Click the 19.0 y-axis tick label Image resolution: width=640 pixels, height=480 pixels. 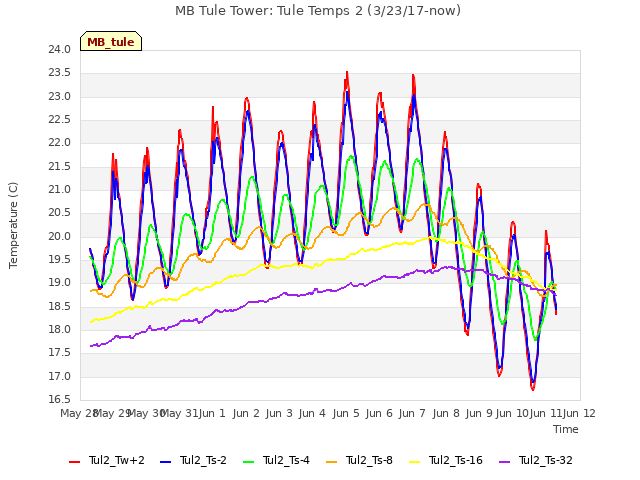coord(60,282)
